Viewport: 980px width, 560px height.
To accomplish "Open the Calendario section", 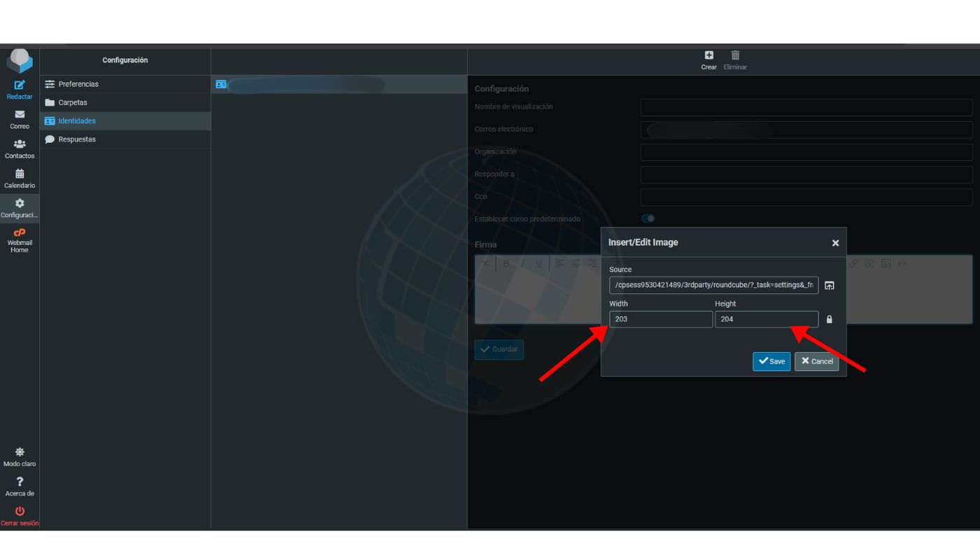I will (x=20, y=174).
